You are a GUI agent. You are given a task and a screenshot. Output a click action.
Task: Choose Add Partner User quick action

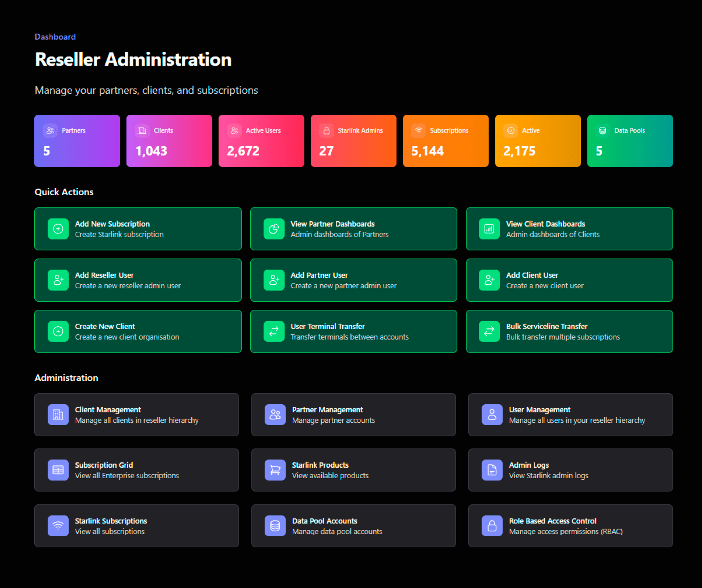(353, 280)
